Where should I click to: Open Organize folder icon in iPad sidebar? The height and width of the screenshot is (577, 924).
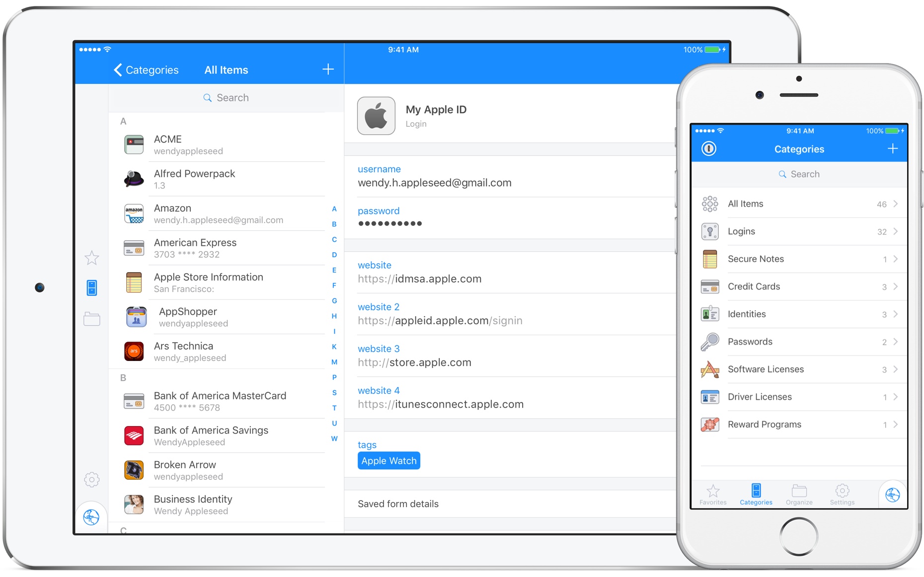(92, 319)
